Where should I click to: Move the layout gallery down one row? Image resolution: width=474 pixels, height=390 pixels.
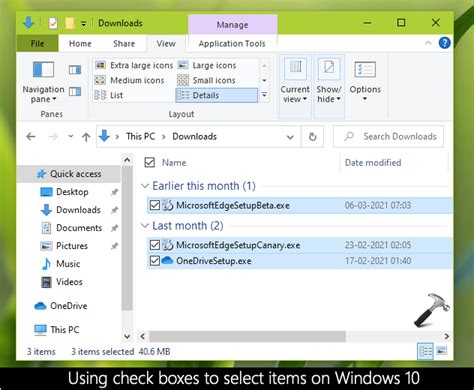[264, 80]
